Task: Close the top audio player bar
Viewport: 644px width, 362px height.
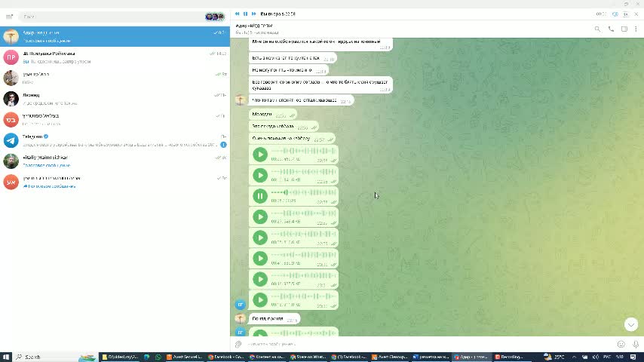Action: tap(636, 14)
